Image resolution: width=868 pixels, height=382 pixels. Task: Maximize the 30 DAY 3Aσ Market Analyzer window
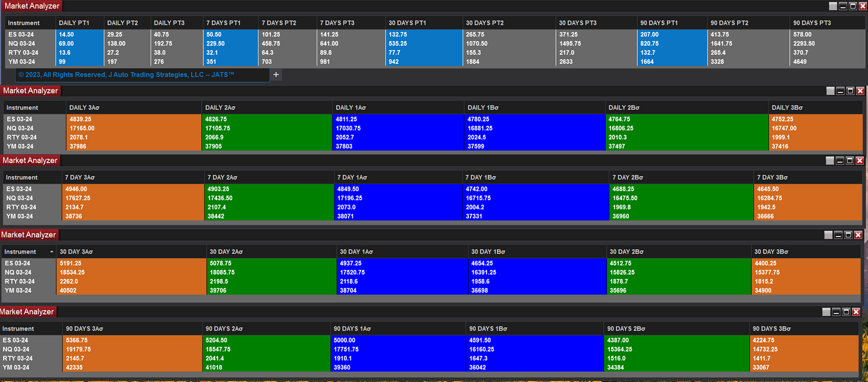coord(849,235)
